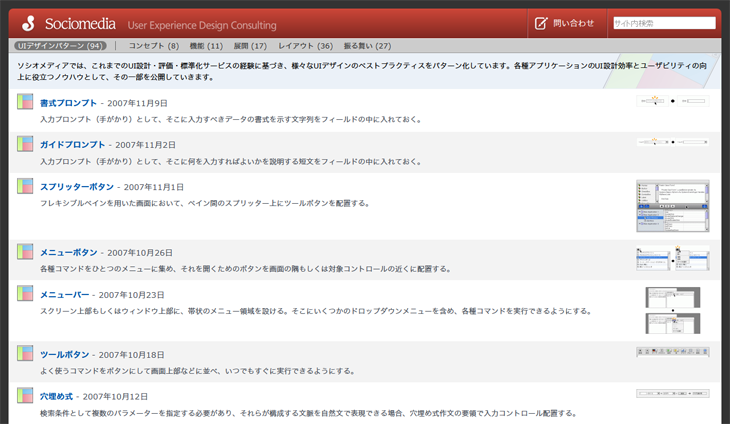Open the レイアウト (36) category

[x=305, y=46]
